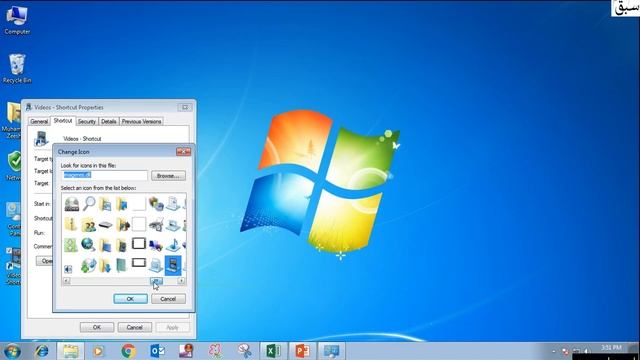Click the taskbar clock showing 3:31 PM
Viewport: 640px width, 360px height.
(x=611, y=348)
